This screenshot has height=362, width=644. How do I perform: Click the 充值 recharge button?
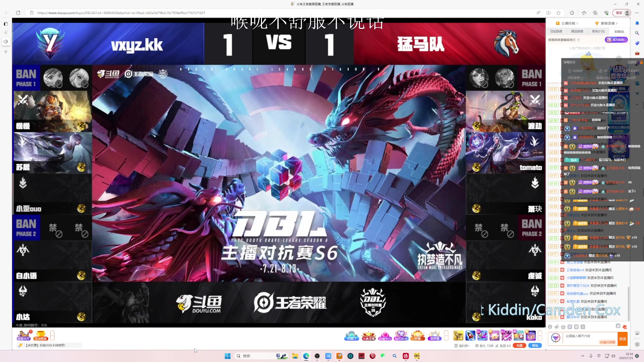[x=519, y=346]
